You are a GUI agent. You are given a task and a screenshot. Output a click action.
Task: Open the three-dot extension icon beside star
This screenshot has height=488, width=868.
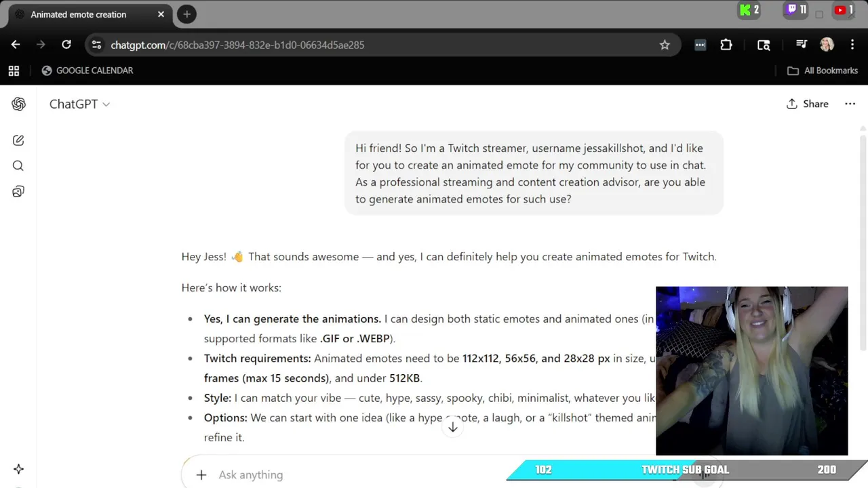point(701,45)
